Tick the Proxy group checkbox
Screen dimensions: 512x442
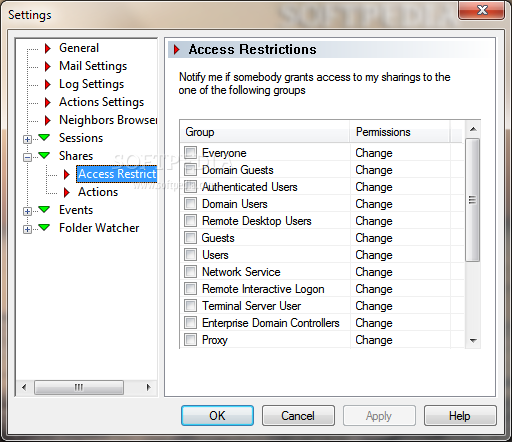click(190, 340)
